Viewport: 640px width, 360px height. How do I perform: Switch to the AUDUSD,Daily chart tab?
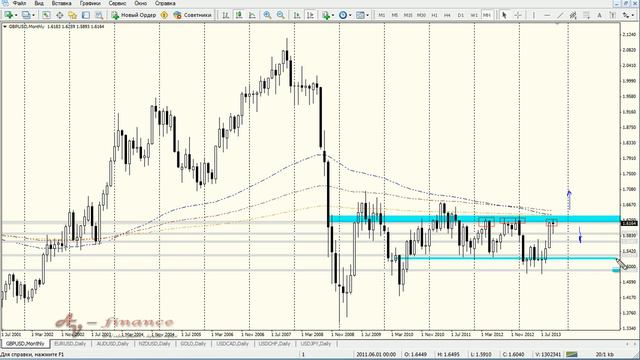[x=112, y=344]
